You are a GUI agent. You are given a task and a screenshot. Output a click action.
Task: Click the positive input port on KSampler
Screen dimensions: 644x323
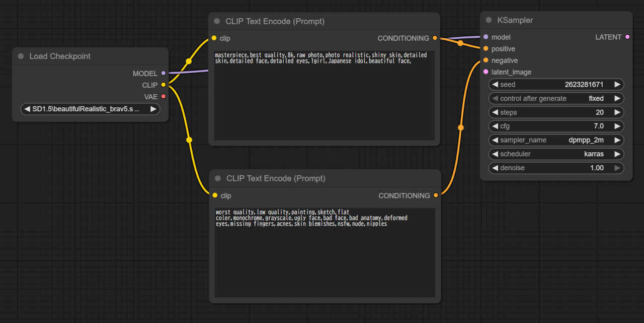pos(486,49)
